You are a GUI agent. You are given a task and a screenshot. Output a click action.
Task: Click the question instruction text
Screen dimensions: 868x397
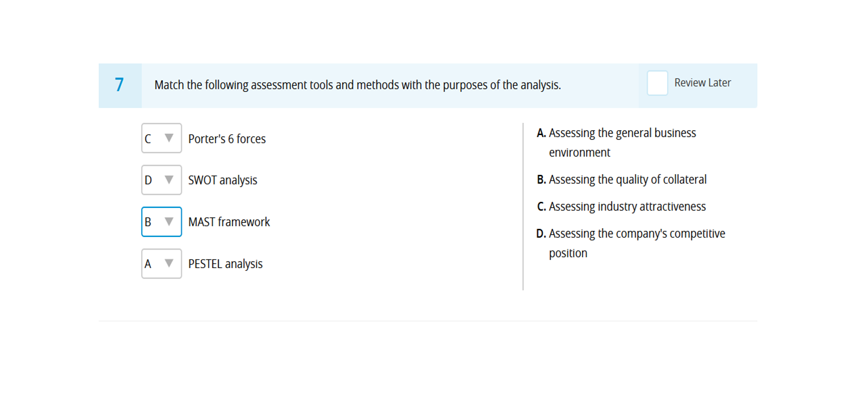[x=358, y=85]
